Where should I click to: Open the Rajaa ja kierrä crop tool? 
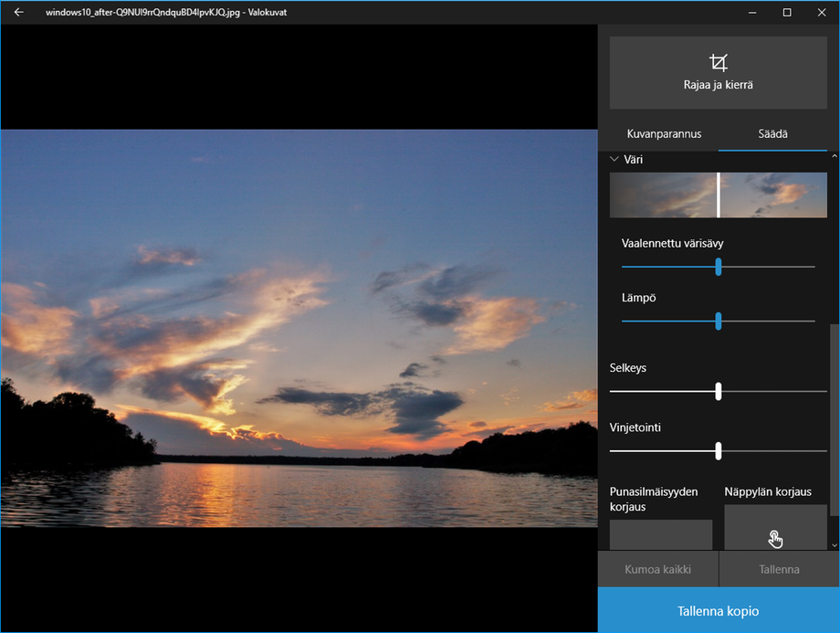(718, 73)
